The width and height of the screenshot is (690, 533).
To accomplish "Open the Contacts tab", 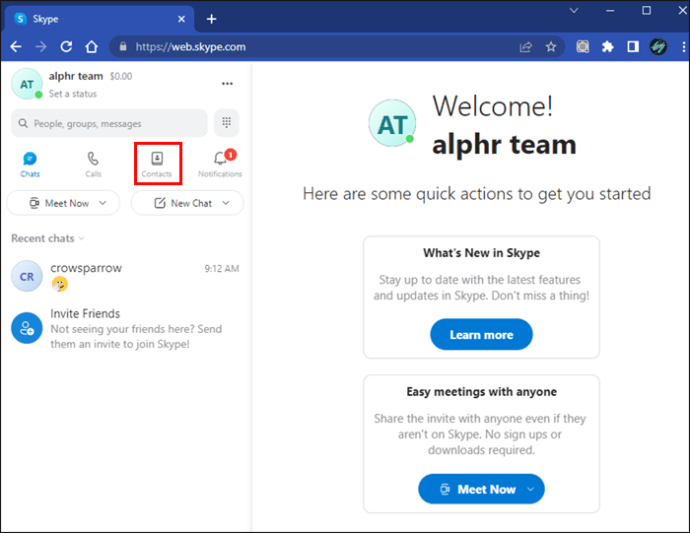I will 157,164.
